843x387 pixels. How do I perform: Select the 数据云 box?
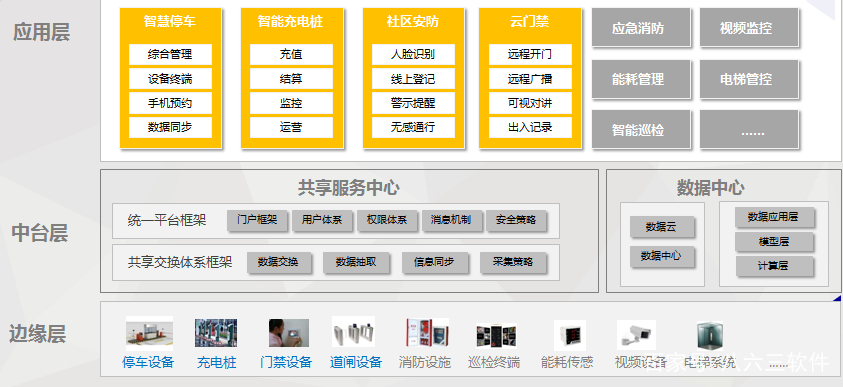click(x=662, y=227)
